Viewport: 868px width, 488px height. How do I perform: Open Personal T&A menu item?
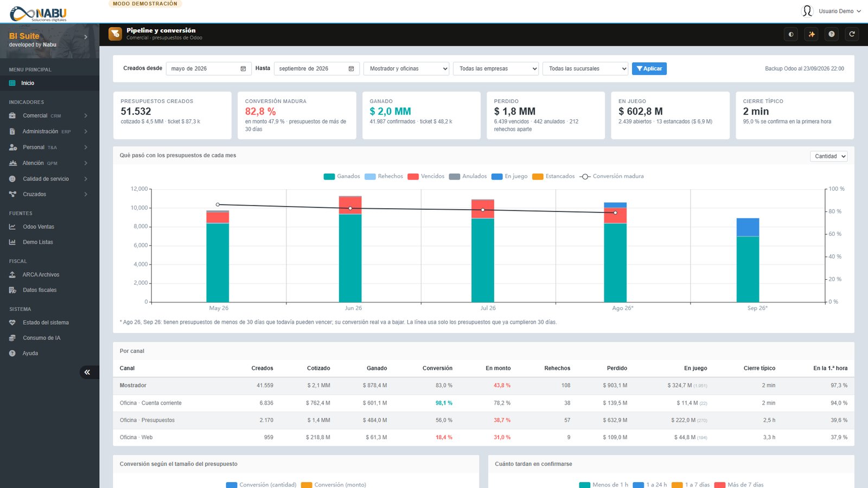pos(49,147)
